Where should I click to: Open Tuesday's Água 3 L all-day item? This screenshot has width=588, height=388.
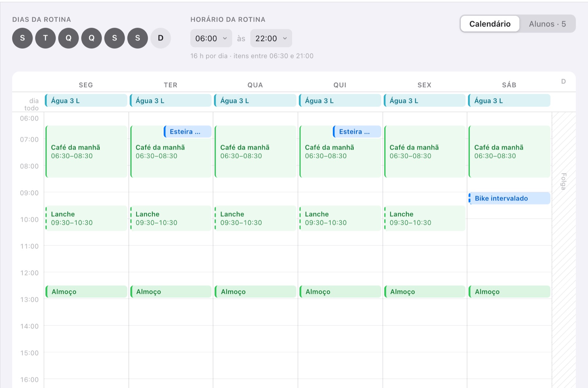coord(171,101)
